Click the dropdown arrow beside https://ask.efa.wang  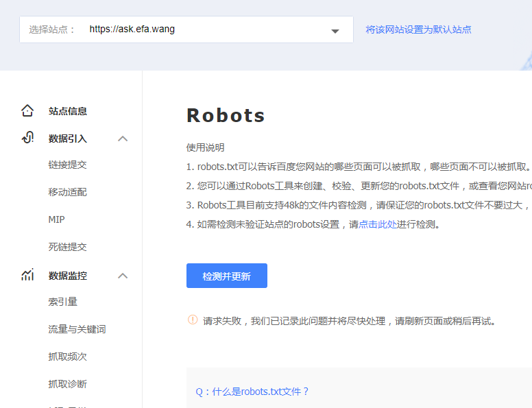335,32
